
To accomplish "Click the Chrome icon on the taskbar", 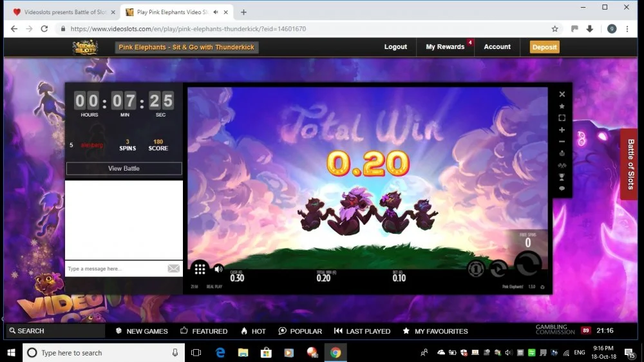I will point(336,352).
